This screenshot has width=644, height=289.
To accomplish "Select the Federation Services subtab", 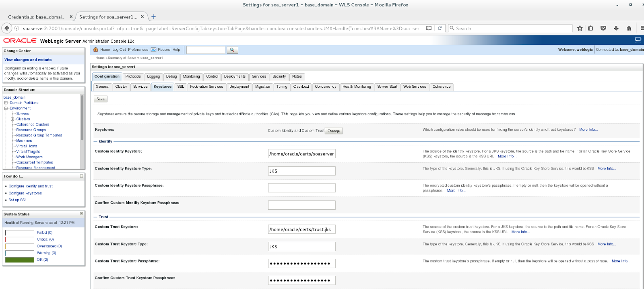I will click(206, 87).
